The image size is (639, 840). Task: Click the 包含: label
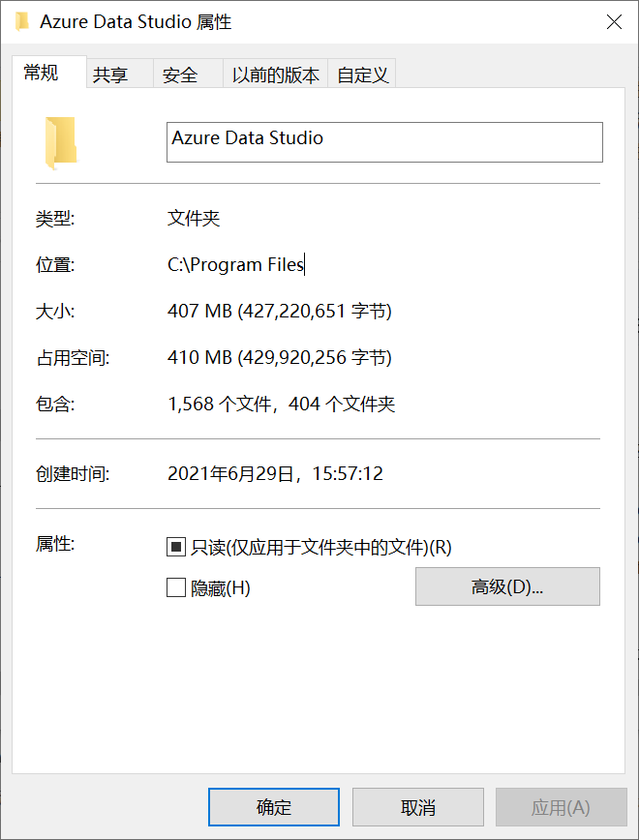point(55,404)
